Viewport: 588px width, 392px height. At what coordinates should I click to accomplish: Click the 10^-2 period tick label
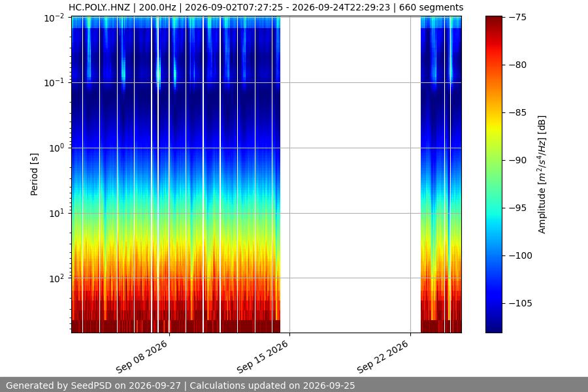pyautogui.click(x=55, y=18)
